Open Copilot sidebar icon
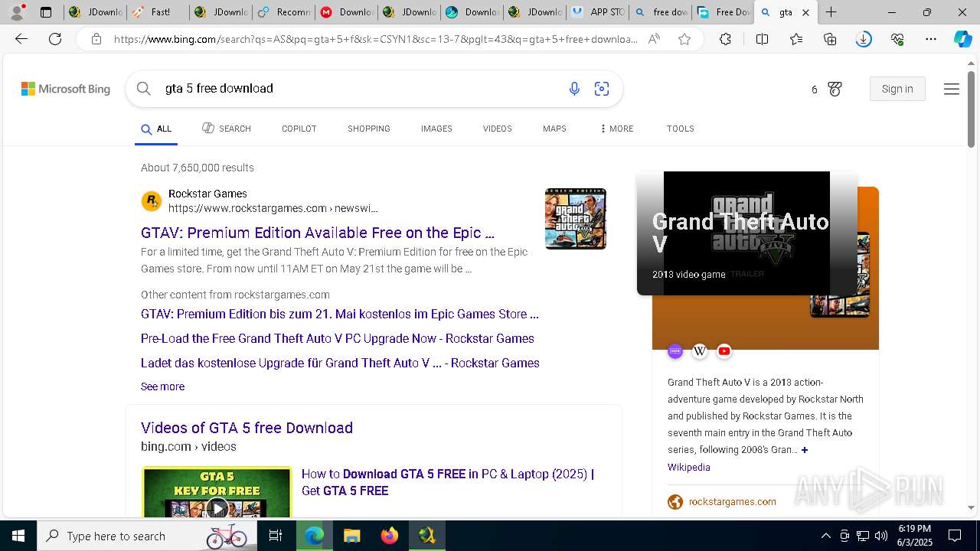This screenshot has height=551, width=980. 962,39
